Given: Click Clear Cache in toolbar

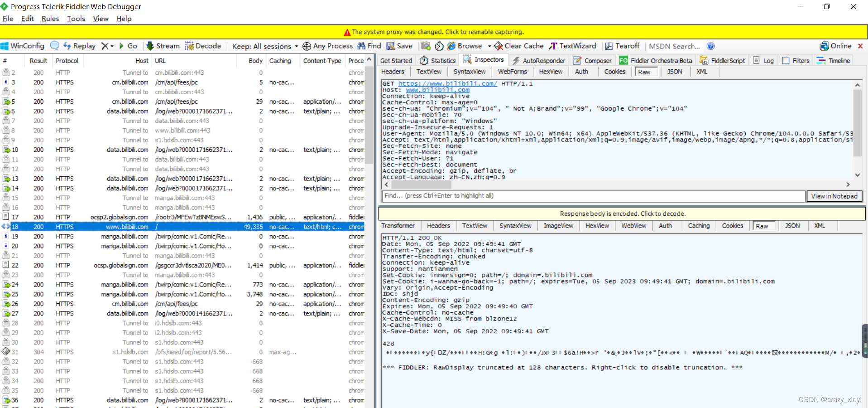Looking at the screenshot, I should pos(519,46).
